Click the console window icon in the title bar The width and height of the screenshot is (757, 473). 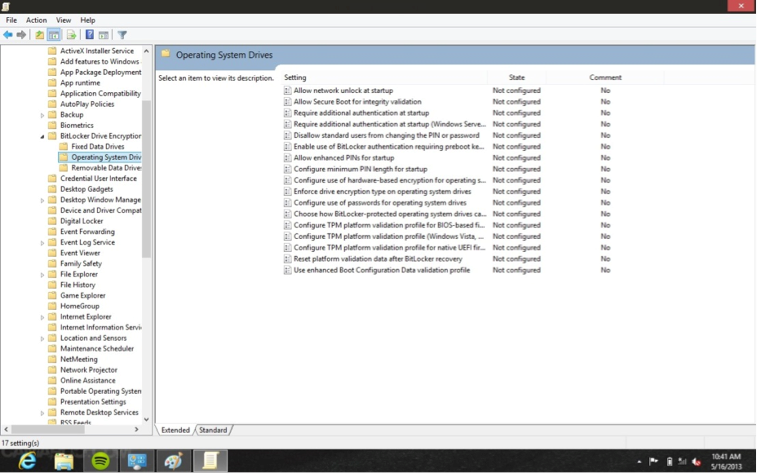(x=6, y=6)
